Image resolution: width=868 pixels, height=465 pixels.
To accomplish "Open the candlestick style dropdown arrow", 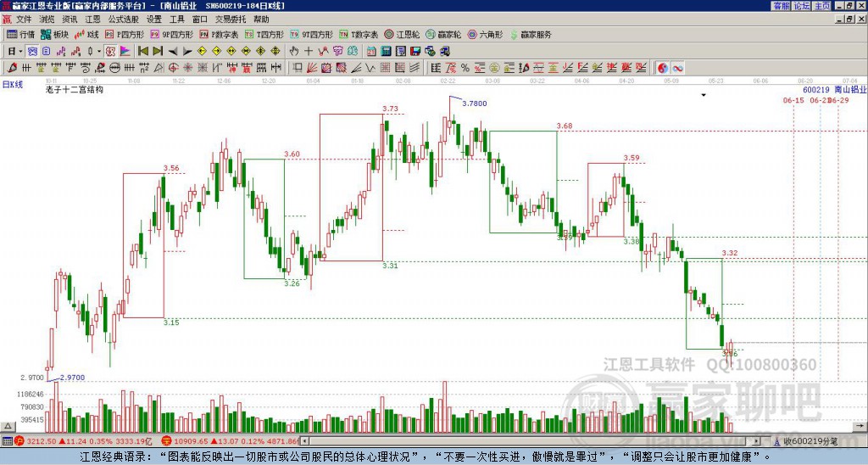I will click(99, 52).
